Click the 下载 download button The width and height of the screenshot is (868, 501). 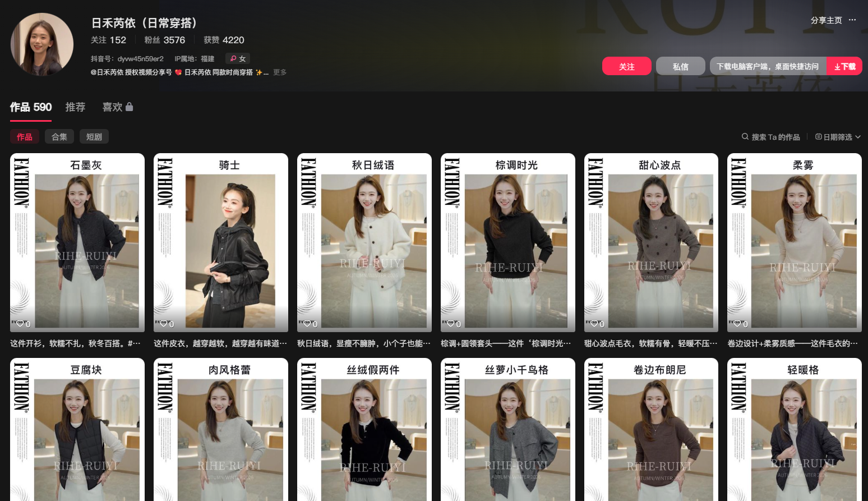[x=844, y=66]
